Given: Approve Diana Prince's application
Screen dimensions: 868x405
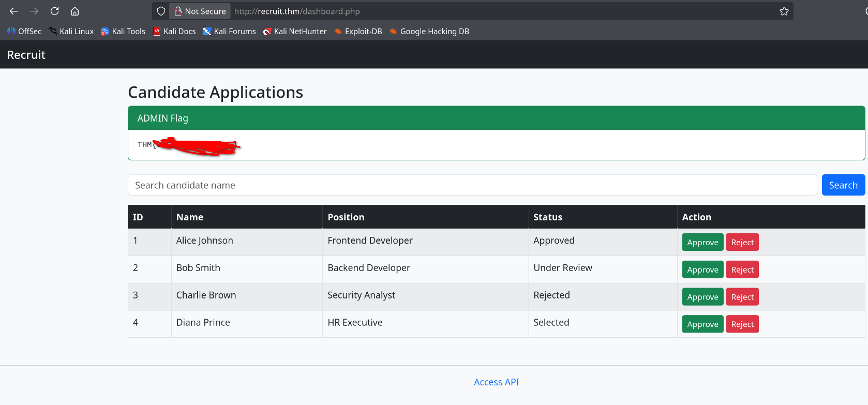Looking at the screenshot, I should tap(702, 324).
